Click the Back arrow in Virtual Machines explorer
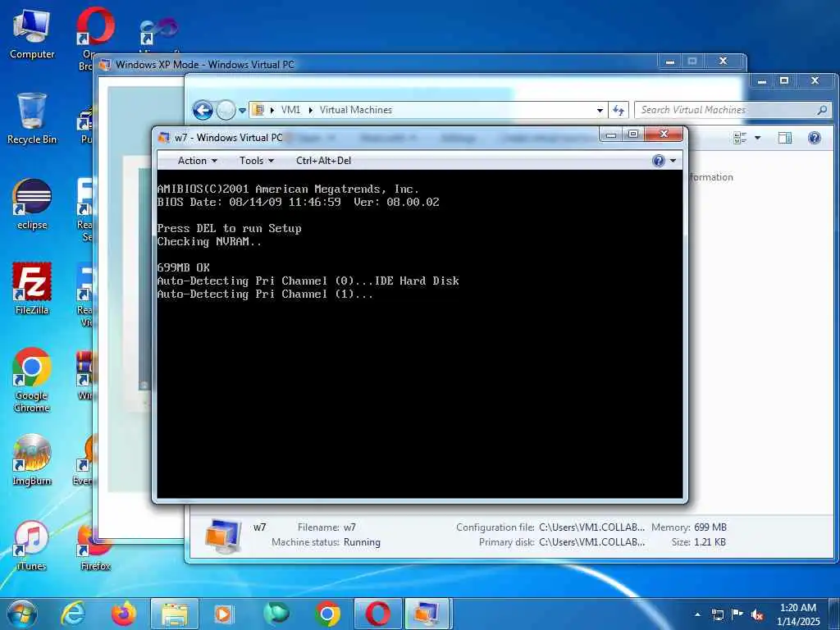840x630 pixels. [203, 111]
